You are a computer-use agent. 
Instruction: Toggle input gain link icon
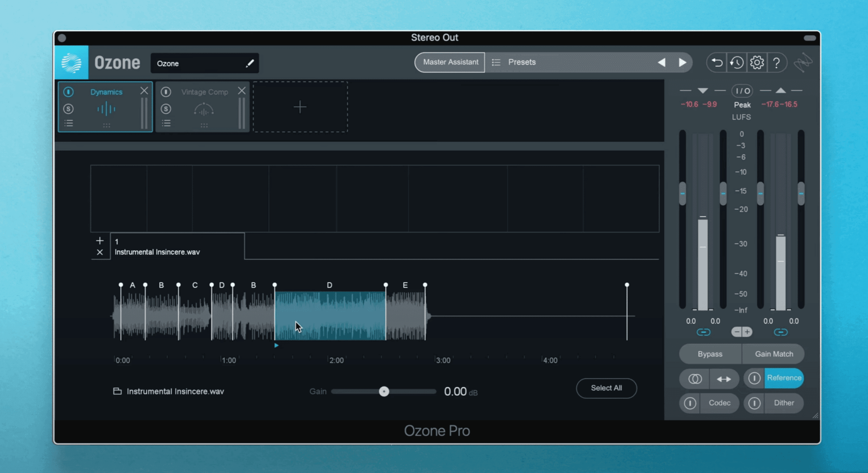(x=703, y=332)
